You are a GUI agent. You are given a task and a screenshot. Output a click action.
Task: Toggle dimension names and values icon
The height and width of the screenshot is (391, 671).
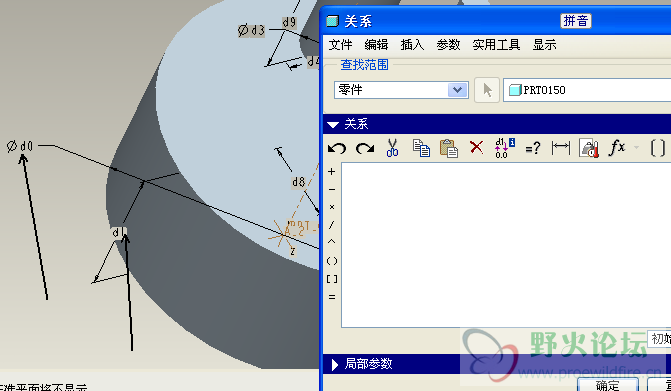(505, 148)
